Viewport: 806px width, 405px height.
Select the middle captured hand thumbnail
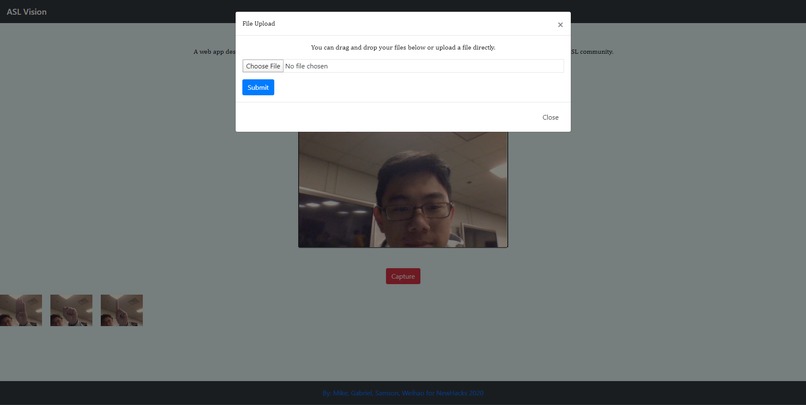(x=71, y=310)
